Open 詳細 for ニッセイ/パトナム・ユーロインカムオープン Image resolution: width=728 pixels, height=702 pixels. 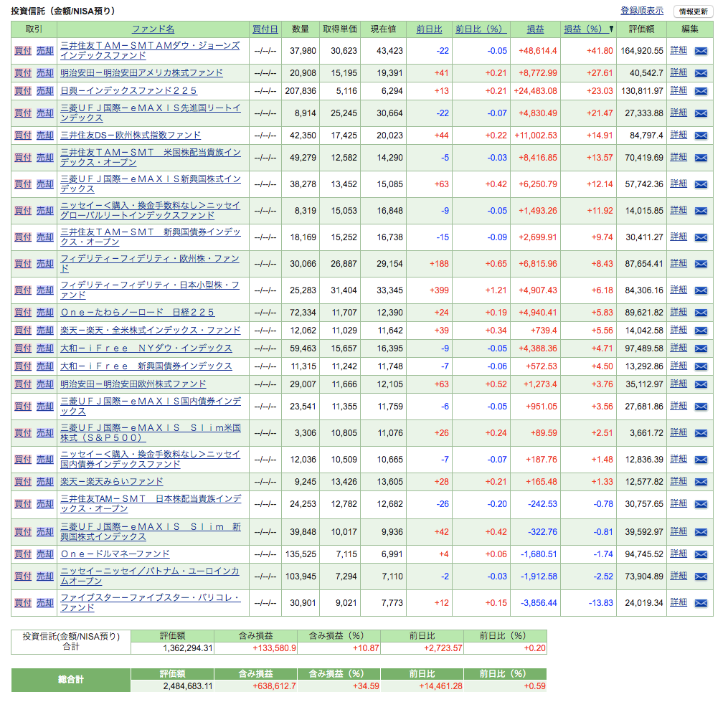[x=679, y=576]
